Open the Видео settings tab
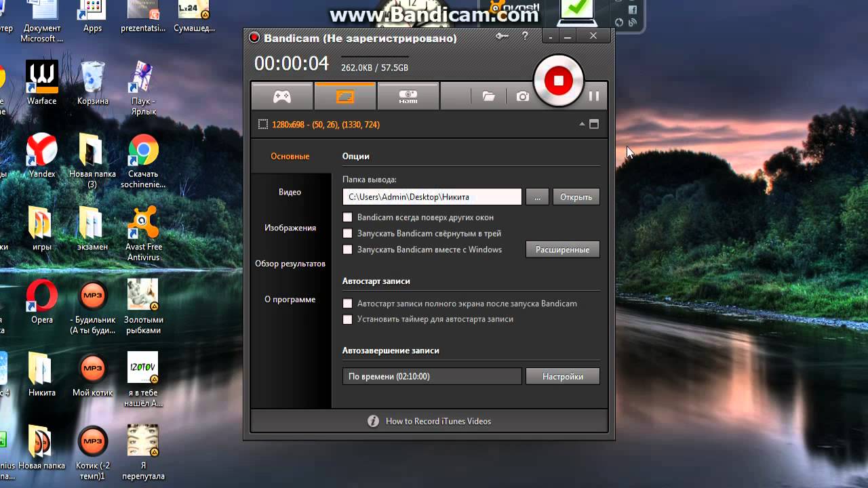 point(290,192)
